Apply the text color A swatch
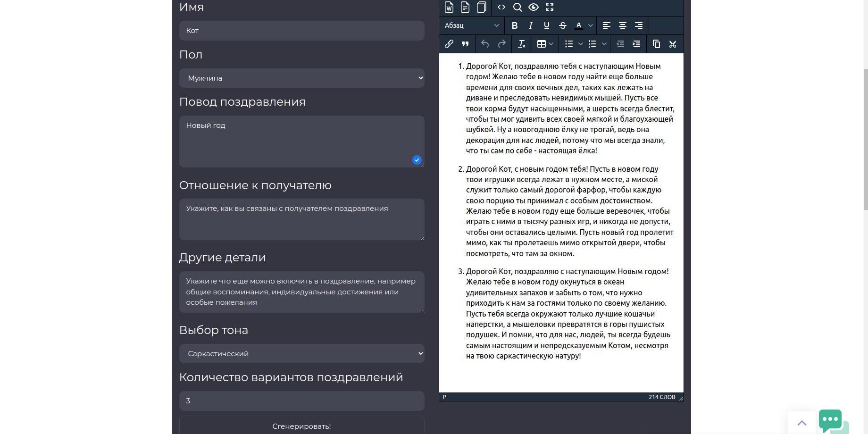The width and height of the screenshot is (868, 434). 579,25
